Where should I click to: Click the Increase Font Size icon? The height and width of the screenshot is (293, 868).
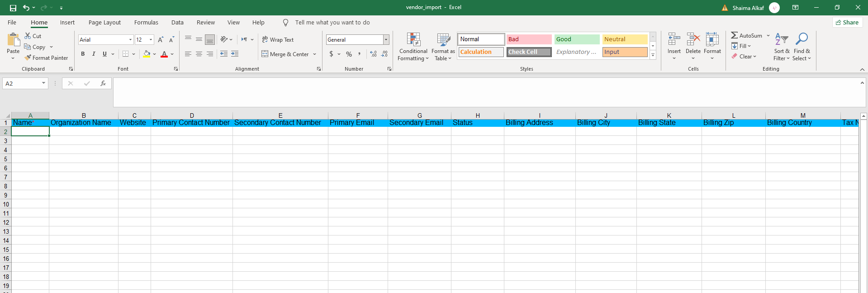pos(161,40)
